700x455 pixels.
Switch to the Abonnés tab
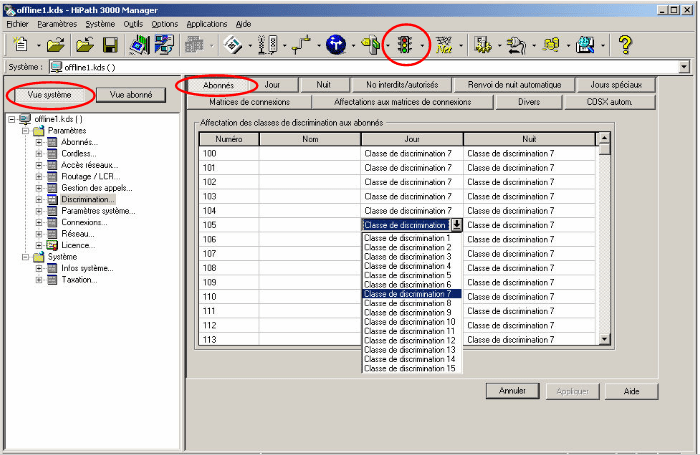click(218, 85)
